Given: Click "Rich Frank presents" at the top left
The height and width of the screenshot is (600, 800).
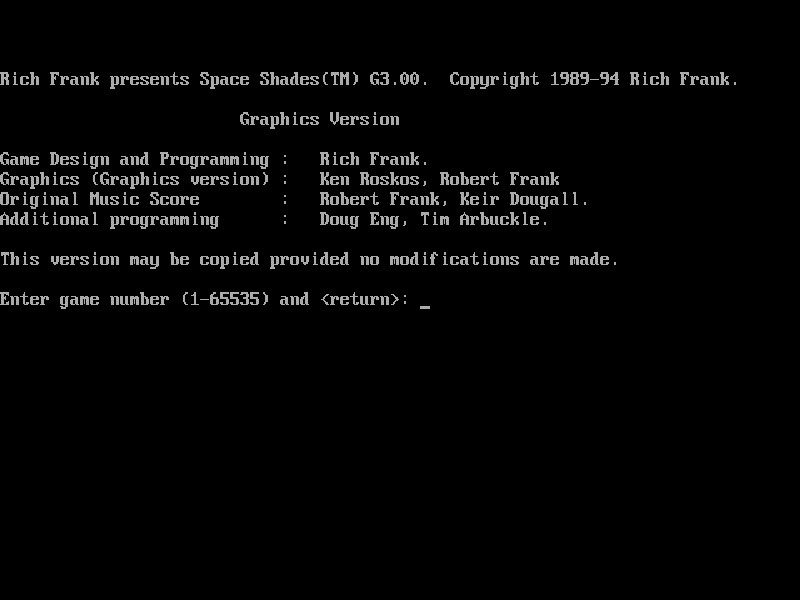Looking at the screenshot, I should pyautogui.click(x=95, y=79).
